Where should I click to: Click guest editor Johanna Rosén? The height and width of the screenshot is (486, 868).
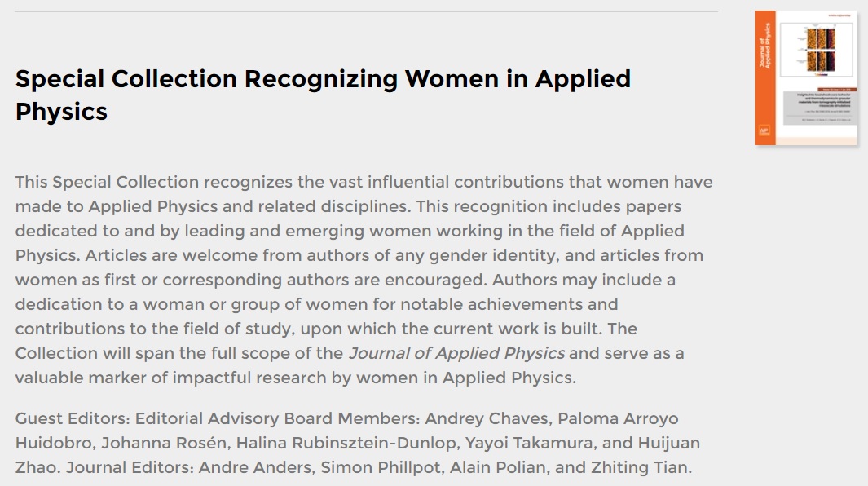point(145,444)
